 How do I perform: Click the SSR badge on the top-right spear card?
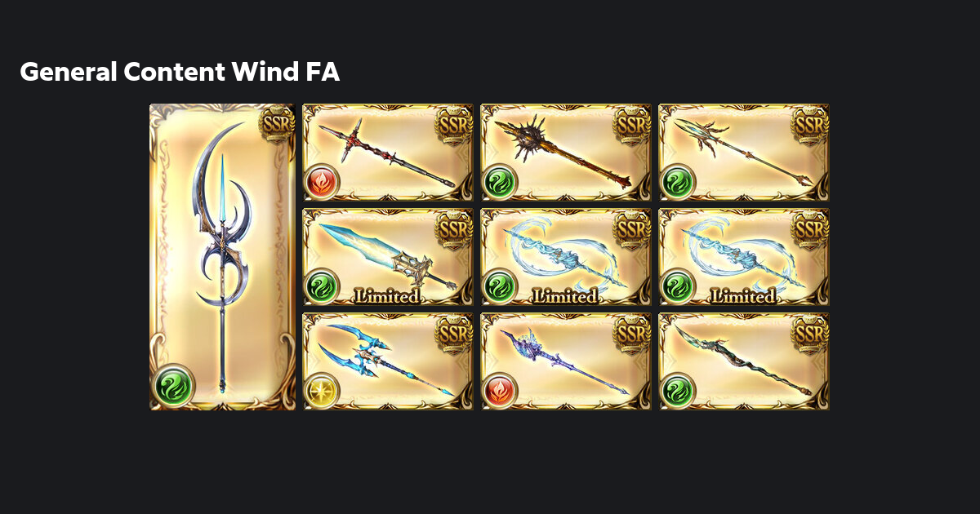810,123
